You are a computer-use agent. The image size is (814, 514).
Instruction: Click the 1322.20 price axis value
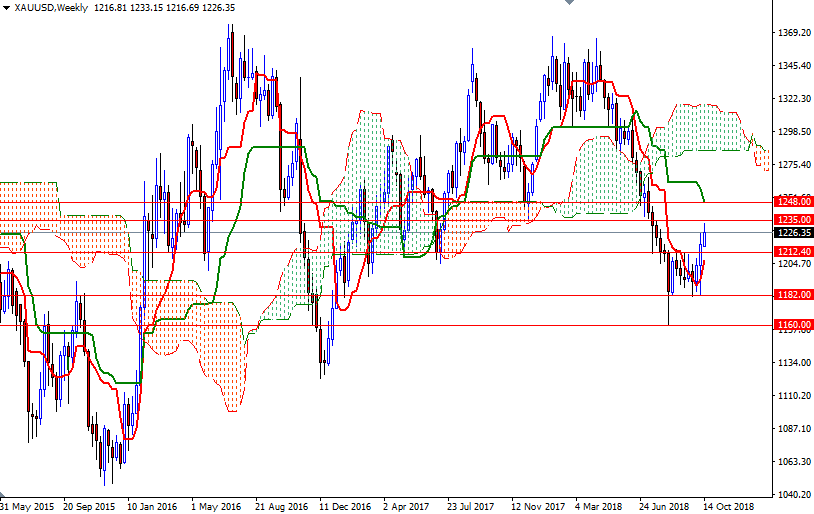point(793,99)
